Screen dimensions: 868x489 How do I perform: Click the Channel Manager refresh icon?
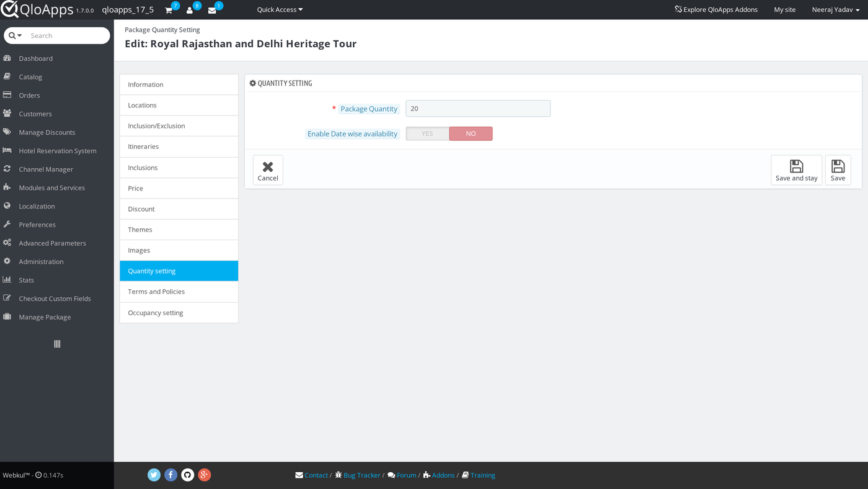(7, 169)
